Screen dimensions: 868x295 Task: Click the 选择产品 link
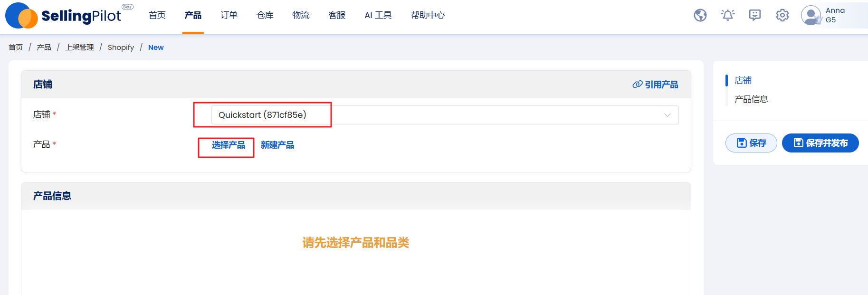pyautogui.click(x=229, y=145)
